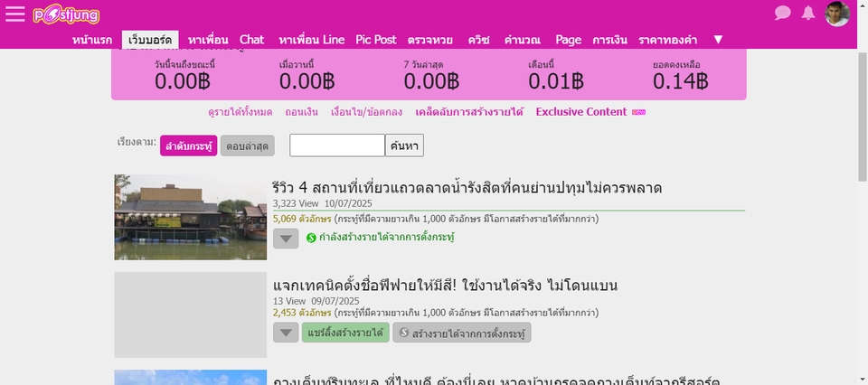This screenshot has height=385, width=868.
Task: Open the chat messages bubble icon
Action: pyautogui.click(x=783, y=14)
